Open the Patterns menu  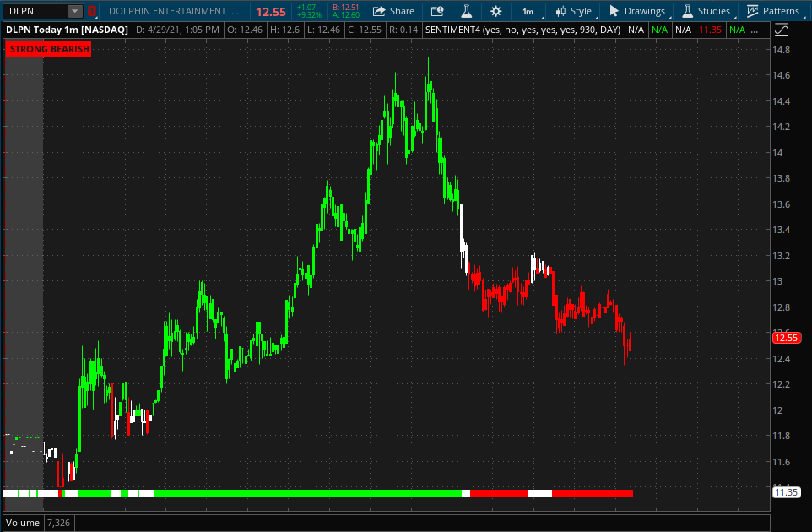(x=773, y=11)
